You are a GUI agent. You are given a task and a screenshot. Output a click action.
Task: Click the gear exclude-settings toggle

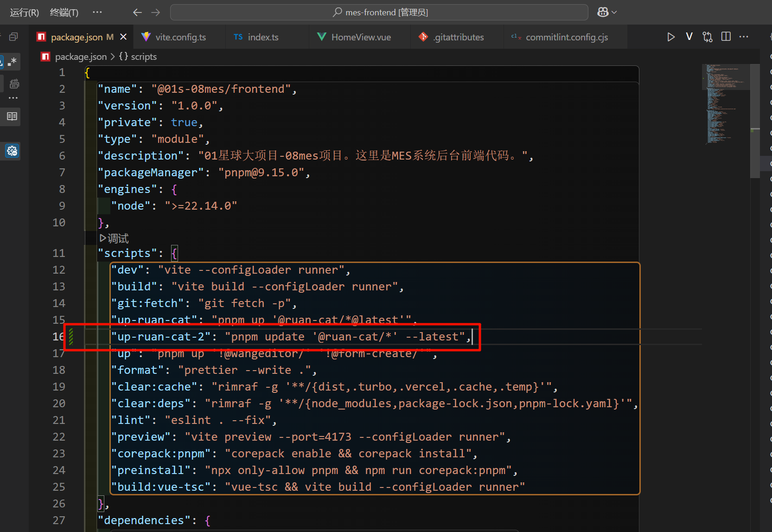[12, 150]
